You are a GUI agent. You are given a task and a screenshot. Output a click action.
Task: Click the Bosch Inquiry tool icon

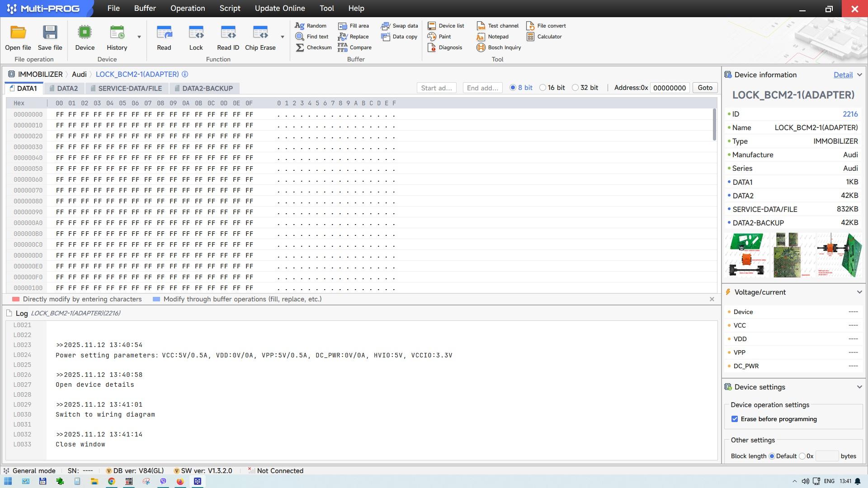tap(481, 47)
